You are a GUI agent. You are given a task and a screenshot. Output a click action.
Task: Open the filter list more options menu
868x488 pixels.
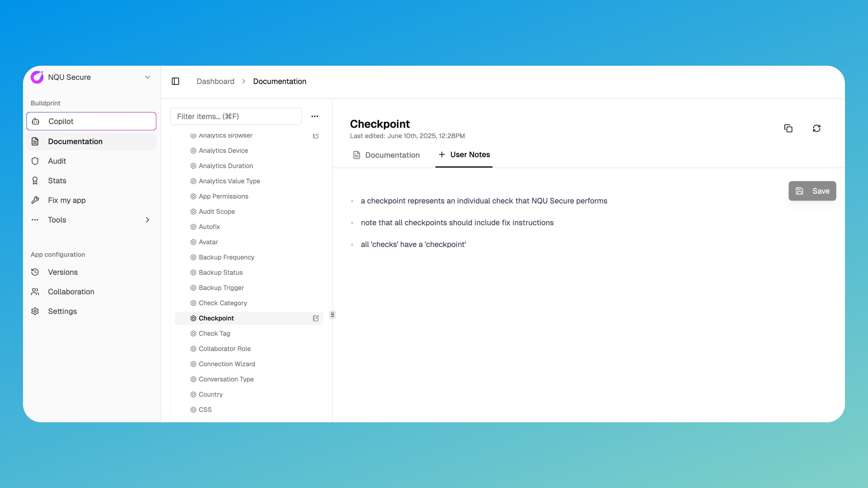click(315, 116)
